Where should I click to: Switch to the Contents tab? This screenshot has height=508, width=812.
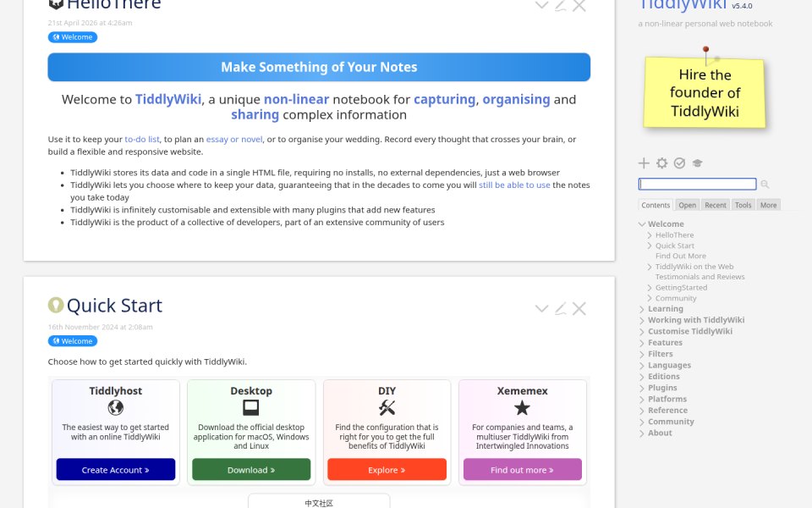[x=655, y=205]
